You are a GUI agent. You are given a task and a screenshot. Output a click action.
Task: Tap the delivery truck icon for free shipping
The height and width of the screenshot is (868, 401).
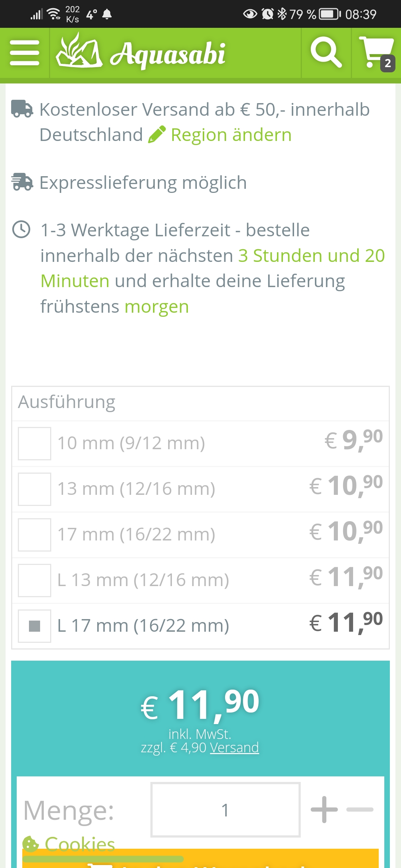click(22, 109)
